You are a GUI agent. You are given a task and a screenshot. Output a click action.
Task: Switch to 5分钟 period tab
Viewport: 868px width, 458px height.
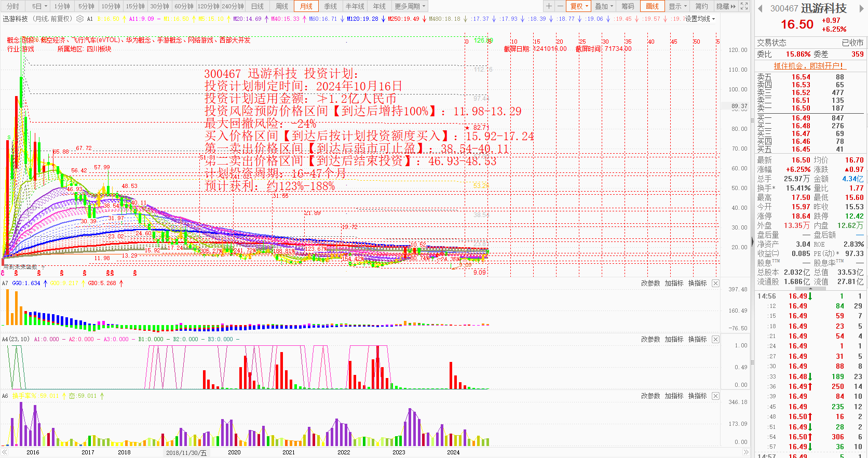pos(86,6)
